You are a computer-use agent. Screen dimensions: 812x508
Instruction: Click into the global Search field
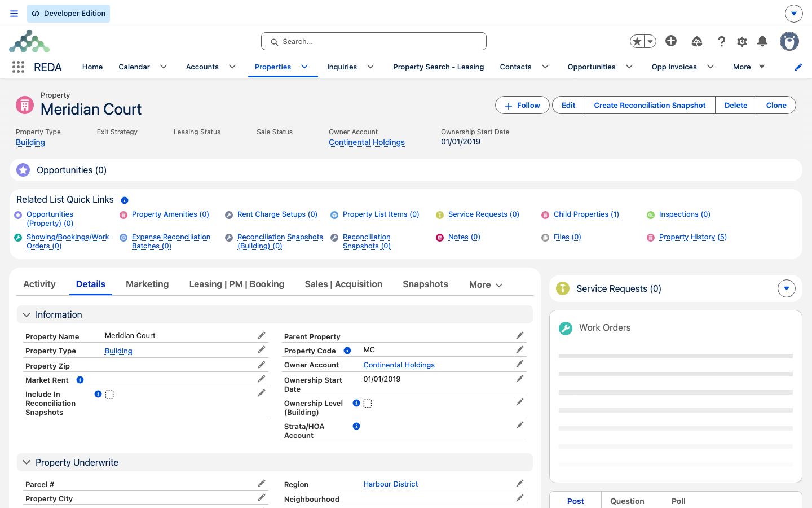(374, 41)
